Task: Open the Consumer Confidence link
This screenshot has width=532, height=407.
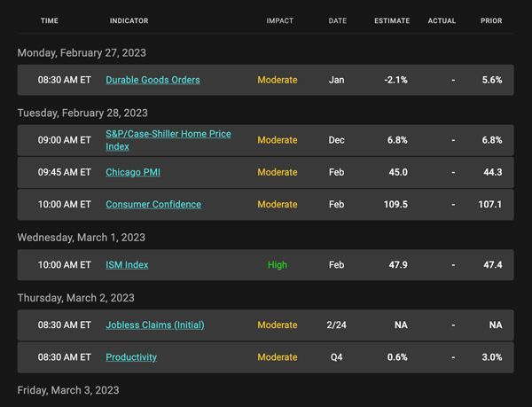Action: (153, 205)
